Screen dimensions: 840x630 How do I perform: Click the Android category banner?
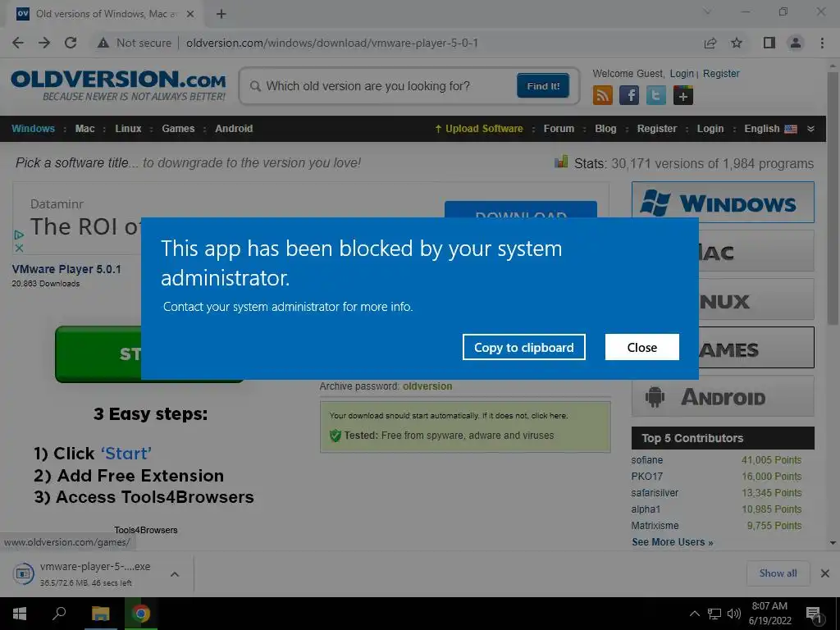tap(723, 396)
